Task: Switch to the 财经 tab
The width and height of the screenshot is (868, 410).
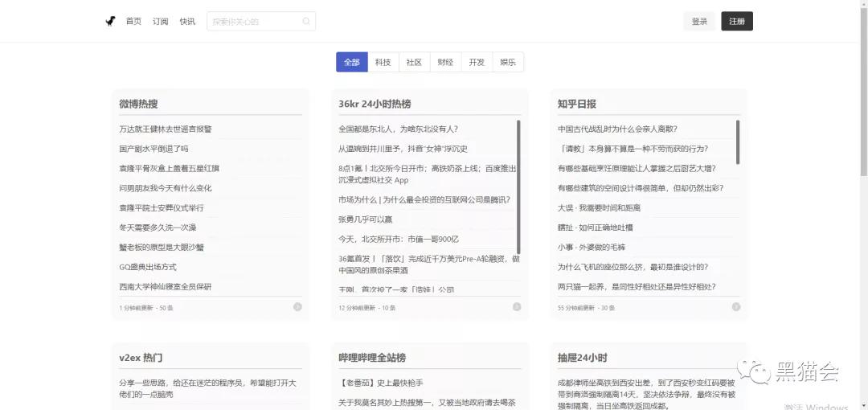Action: pos(445,62)
